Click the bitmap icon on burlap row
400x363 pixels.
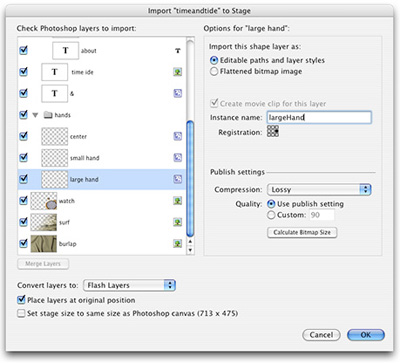(178, 243)
